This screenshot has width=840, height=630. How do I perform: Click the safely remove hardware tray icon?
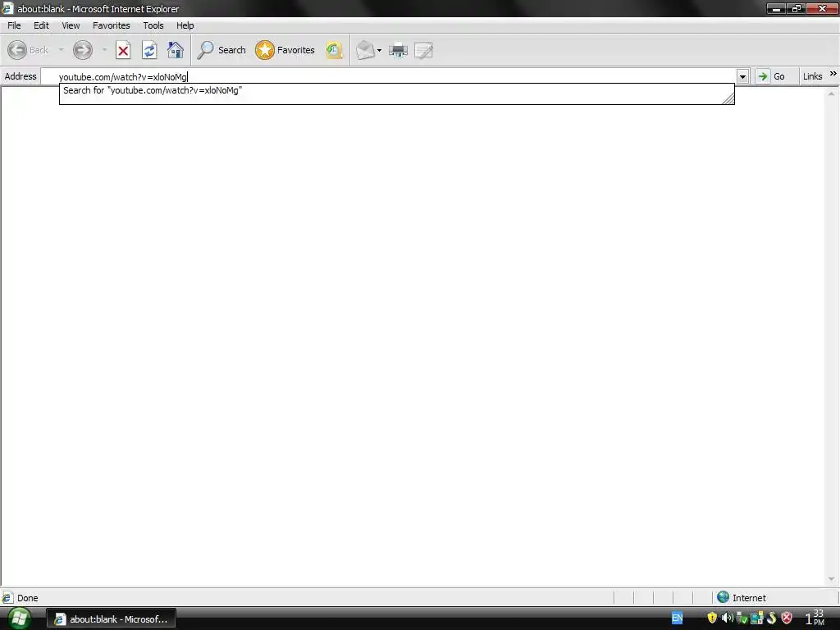(x=742, y=619)
